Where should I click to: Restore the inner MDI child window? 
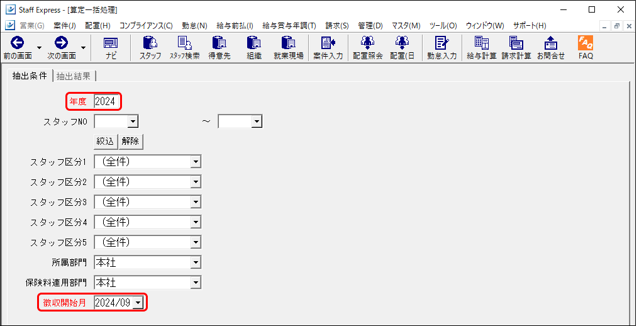click(x=617, y=26)
